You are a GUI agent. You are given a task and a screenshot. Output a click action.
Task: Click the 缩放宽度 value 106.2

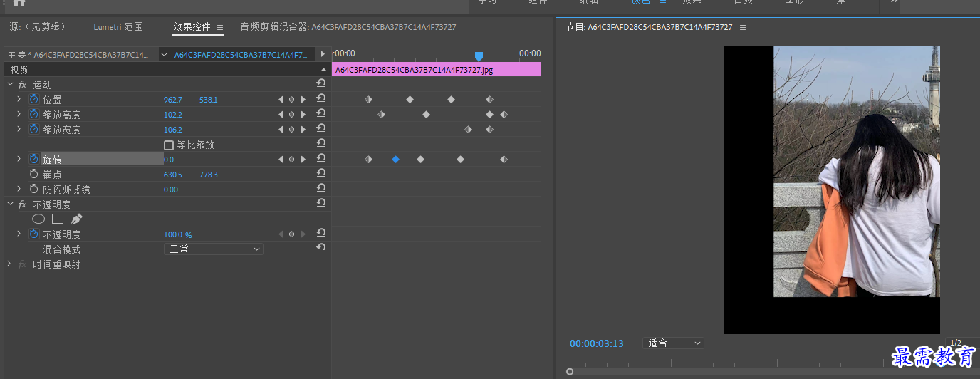pyautogui.click(x=173, y=130)
